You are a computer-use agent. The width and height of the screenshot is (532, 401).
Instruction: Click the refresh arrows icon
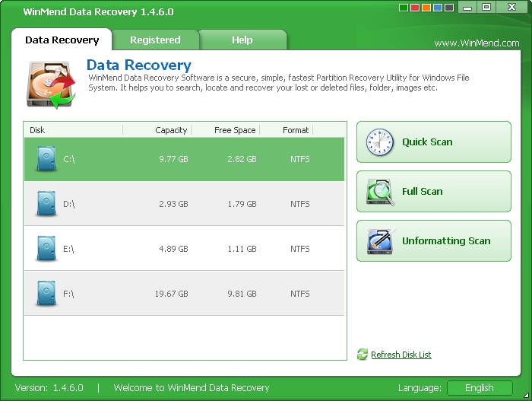pos(363,355)
